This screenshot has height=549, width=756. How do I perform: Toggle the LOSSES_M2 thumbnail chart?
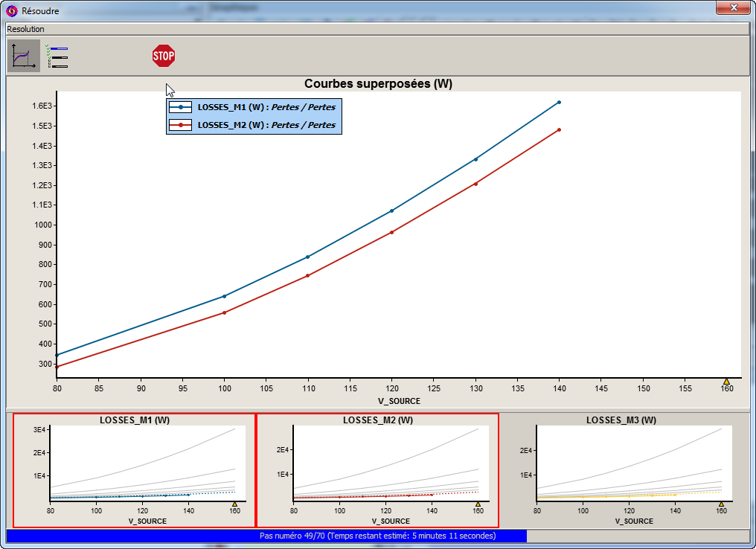tap(377, 470)
